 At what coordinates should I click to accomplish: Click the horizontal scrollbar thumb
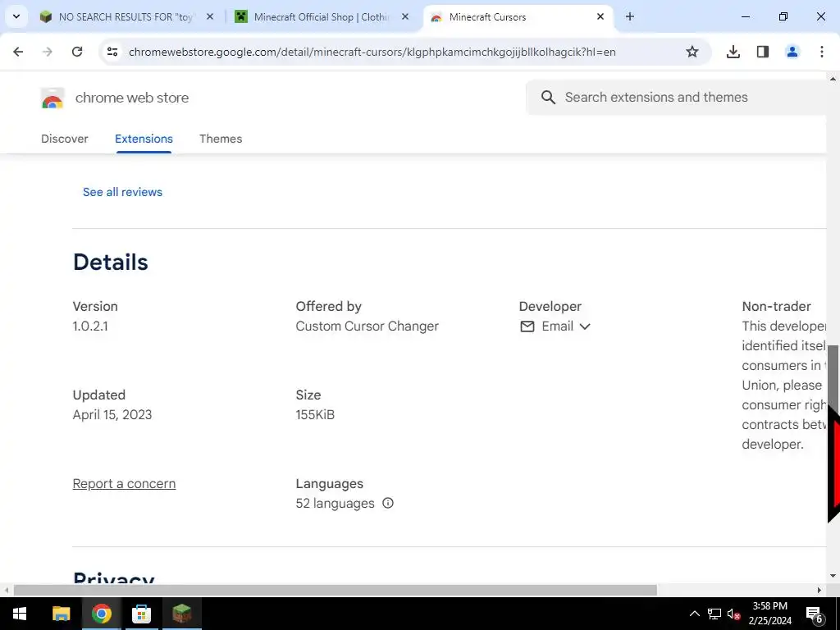(x=336, y=590)
